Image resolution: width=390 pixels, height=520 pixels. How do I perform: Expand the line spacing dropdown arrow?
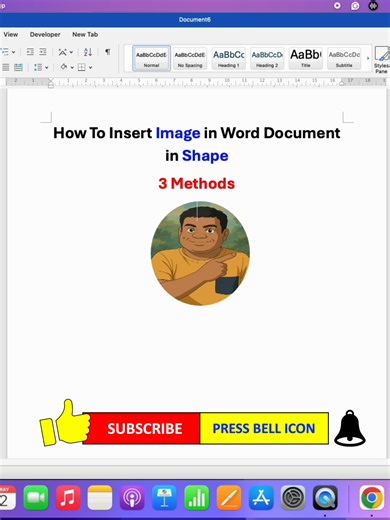coord(46,68)
